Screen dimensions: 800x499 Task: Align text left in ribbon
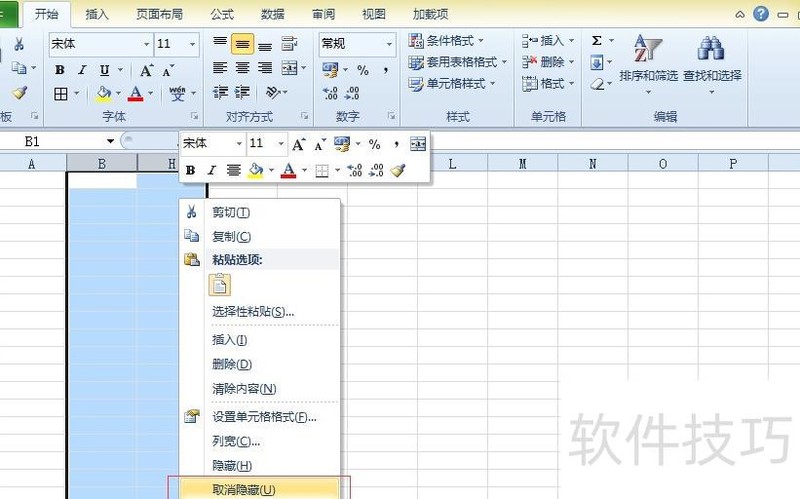220,68
